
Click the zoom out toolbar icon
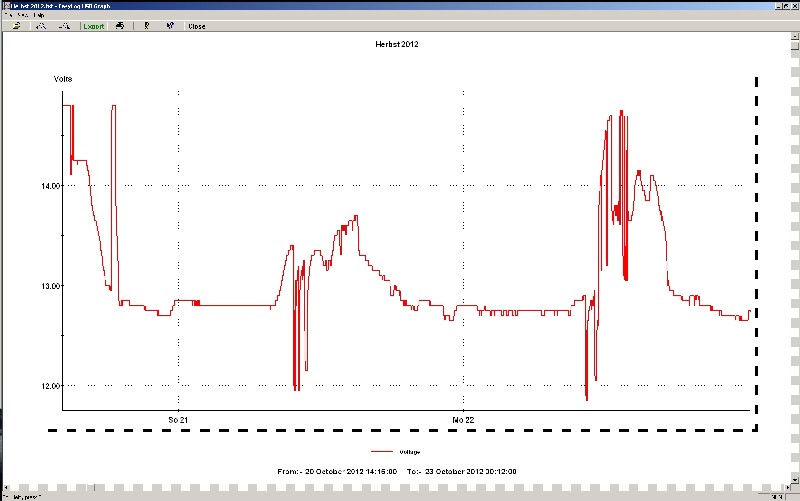(65, 26)
